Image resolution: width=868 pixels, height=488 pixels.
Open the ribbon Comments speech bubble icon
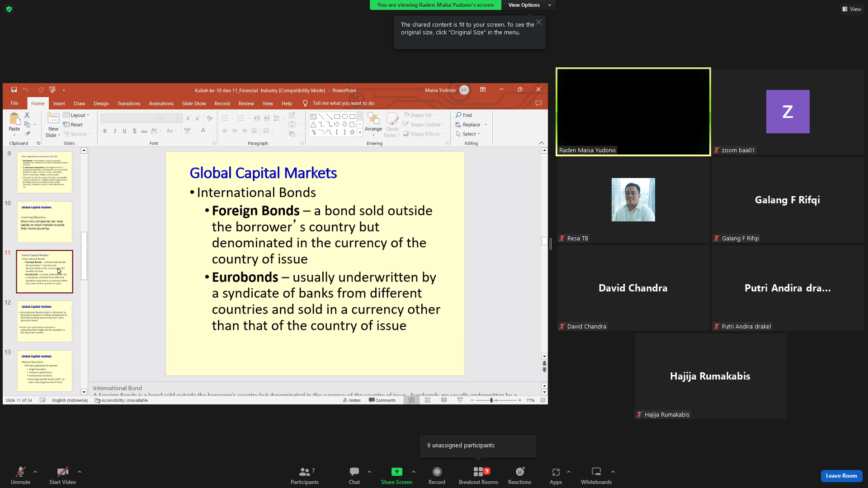pos(538,103)
